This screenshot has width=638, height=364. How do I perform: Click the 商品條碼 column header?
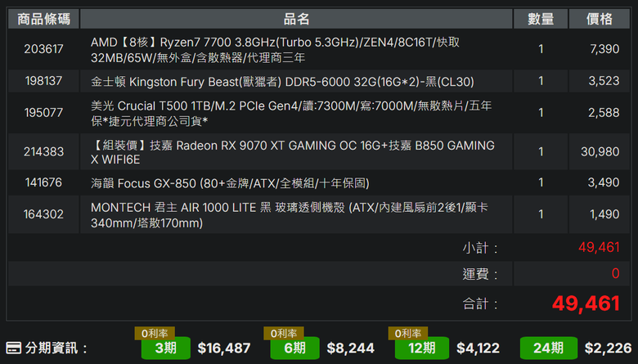[43, 19]
